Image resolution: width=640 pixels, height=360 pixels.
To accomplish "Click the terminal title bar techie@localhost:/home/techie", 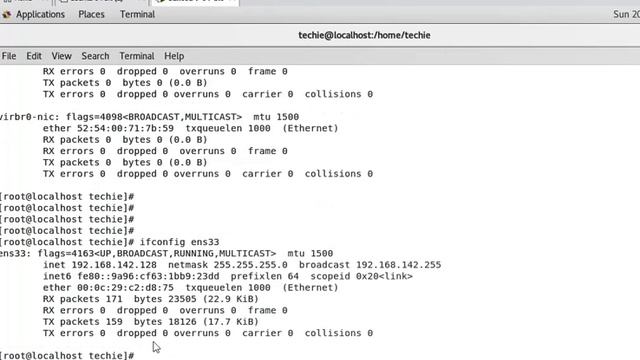I will coord(364,35).
